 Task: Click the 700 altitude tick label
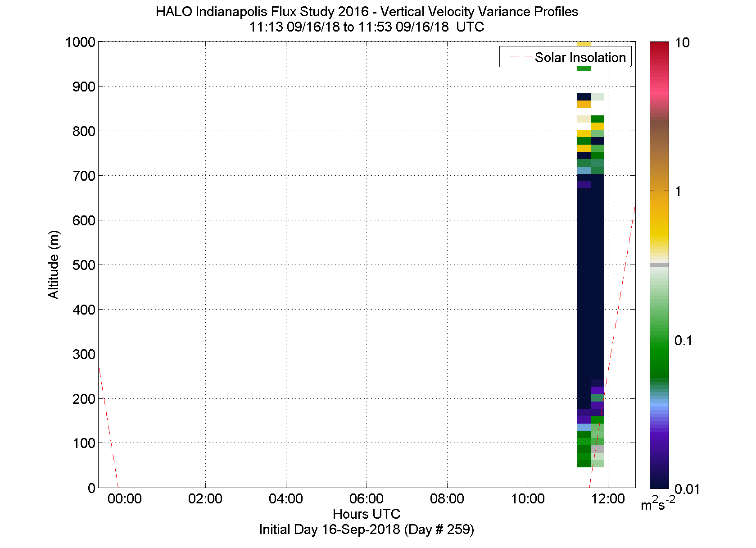[84, 176]
